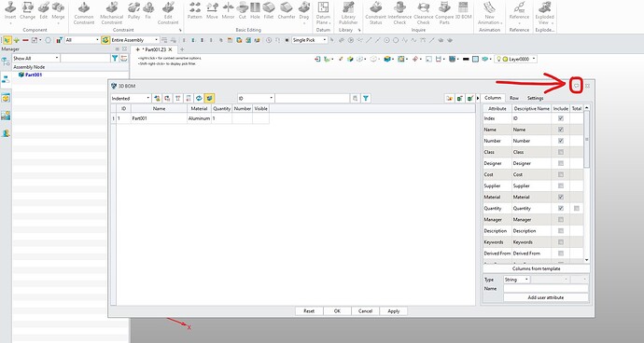
Task: Click the Reset button
Action: (309, 311)
